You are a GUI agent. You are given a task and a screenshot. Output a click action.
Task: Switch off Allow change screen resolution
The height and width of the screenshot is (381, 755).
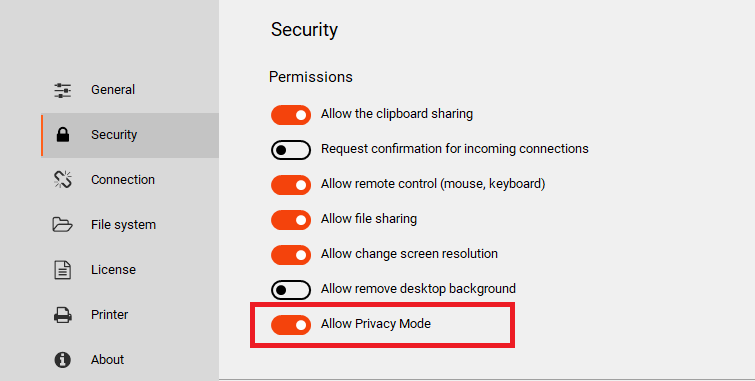(x=291, y=255)
